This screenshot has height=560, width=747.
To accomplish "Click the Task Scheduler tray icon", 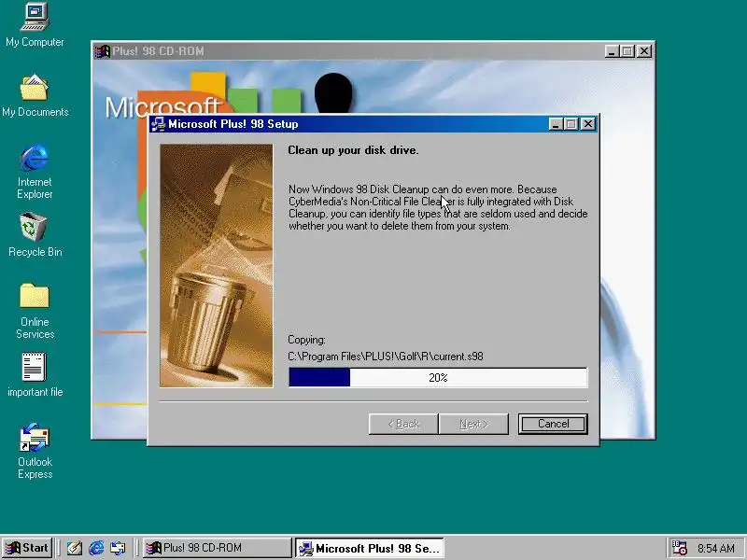I will [x=679, y=548].
